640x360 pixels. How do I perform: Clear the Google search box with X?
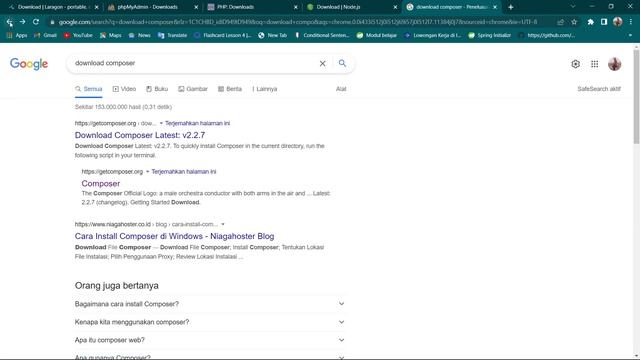coord(322,63)
